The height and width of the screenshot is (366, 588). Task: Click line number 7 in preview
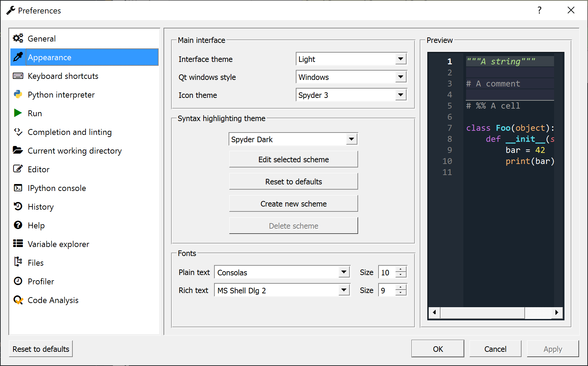point(449,128)
